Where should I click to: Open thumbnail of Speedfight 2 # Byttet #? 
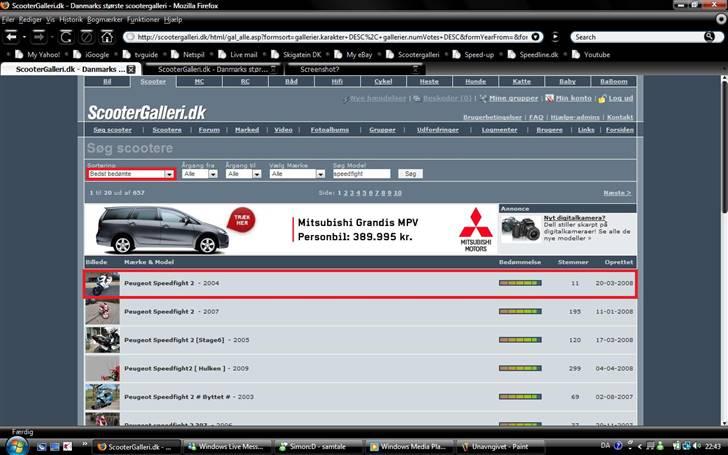[x=102, y=396]
